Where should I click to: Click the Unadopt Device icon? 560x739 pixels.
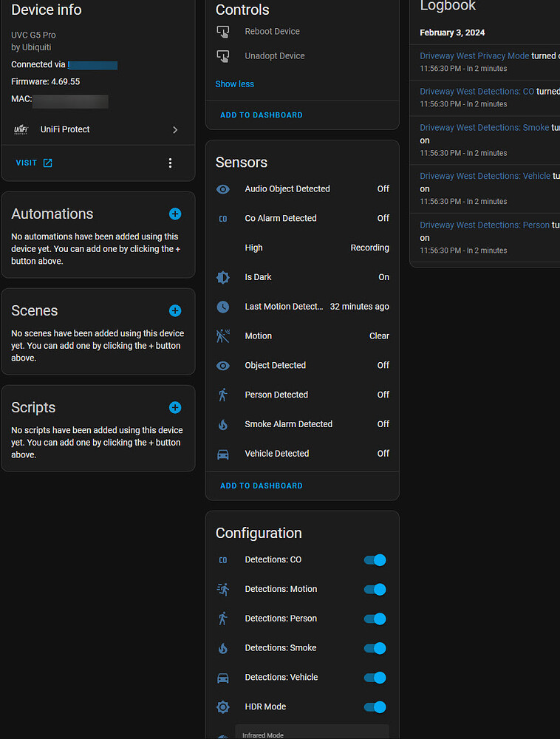(x=223, y=56)
